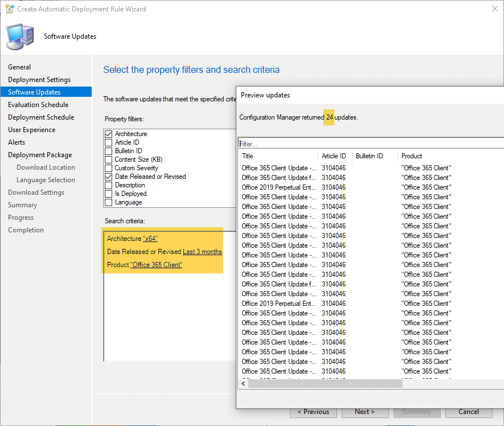Uncheck Date Released or Revised filter
This screenshot has height=426, width=504.
pyautogui.click(x=109, y=177)
